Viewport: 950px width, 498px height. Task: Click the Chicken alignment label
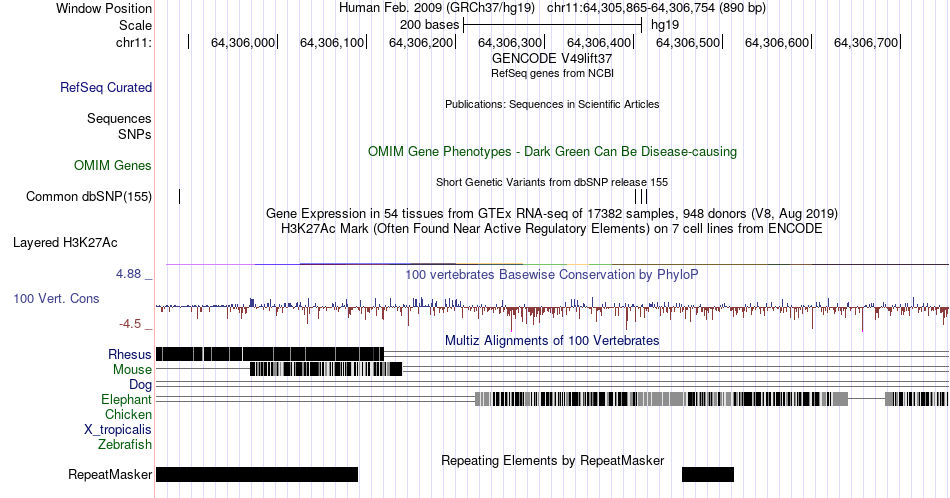tap(128, 414)
